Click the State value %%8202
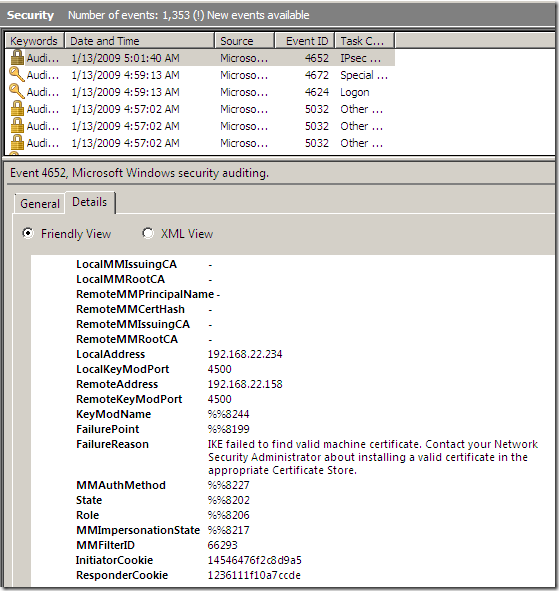 click(228, 500)
